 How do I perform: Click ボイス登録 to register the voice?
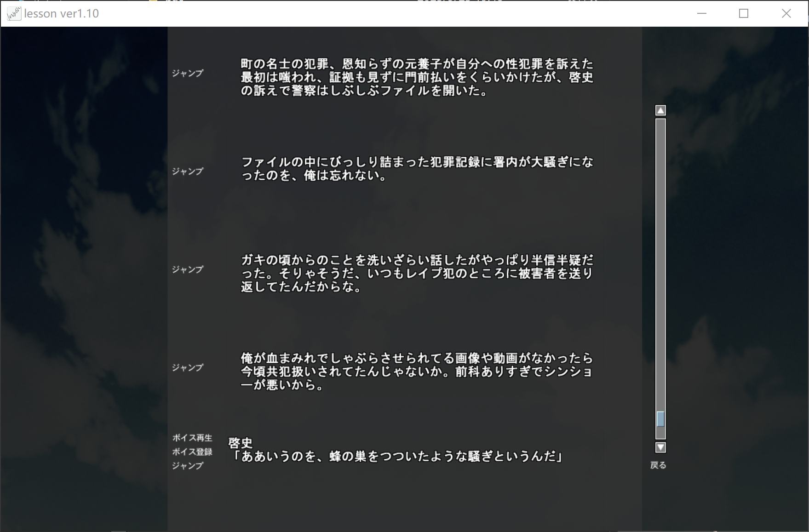pyautogui.click(x=192, y=452)
